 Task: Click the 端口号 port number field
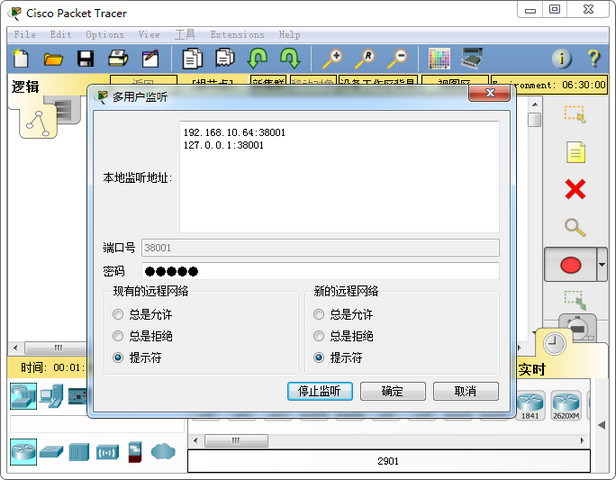point(320,247)
